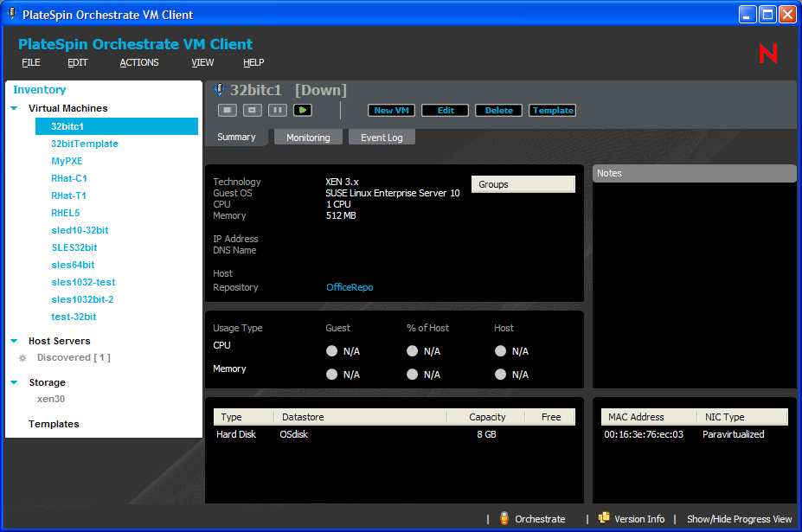
Task: Collapse the Storage tree arrow
Action: point(15,382)
